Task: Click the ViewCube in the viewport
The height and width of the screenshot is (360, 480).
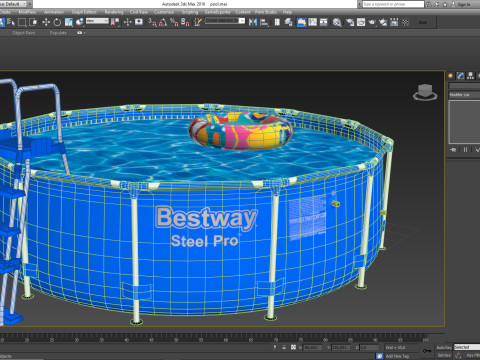Action: pos(425,92)
